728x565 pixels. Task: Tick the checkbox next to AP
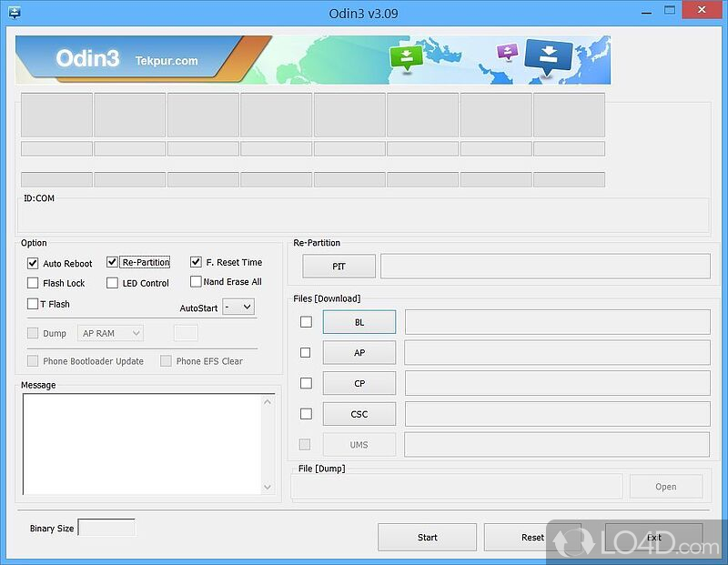click(x=305, y=352)
